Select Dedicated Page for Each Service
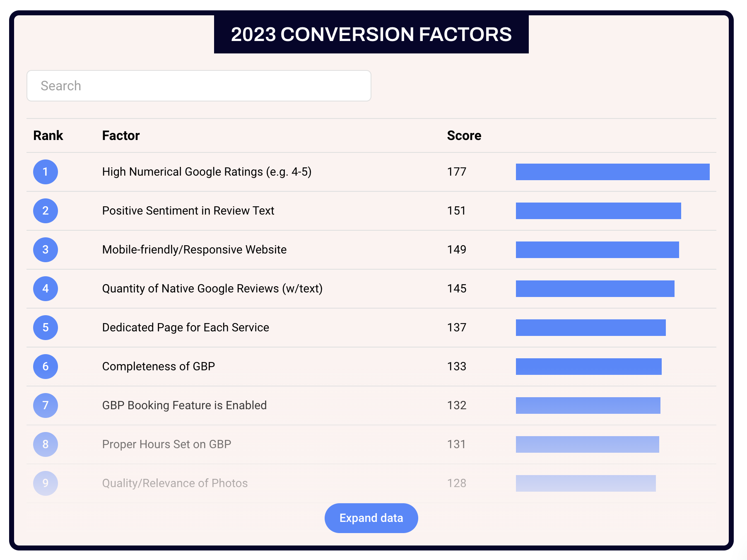This screenshot has width=747, height=560. 186,328
